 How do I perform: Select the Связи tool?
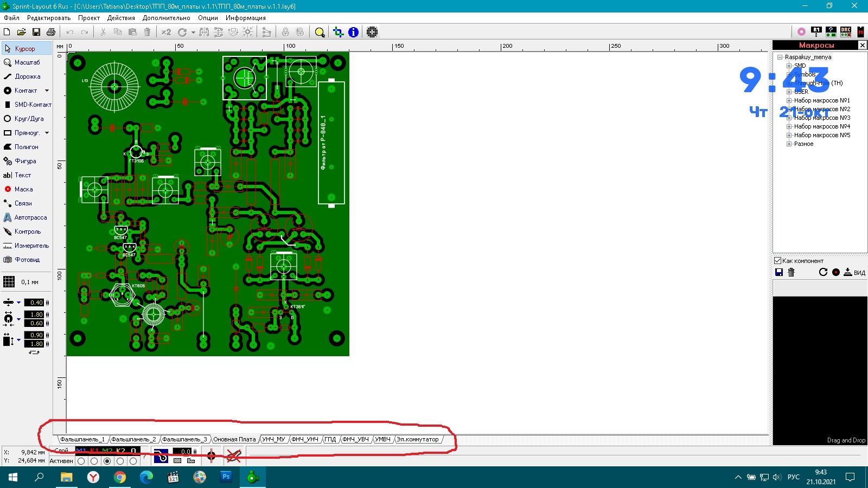(x=27, y=203)
